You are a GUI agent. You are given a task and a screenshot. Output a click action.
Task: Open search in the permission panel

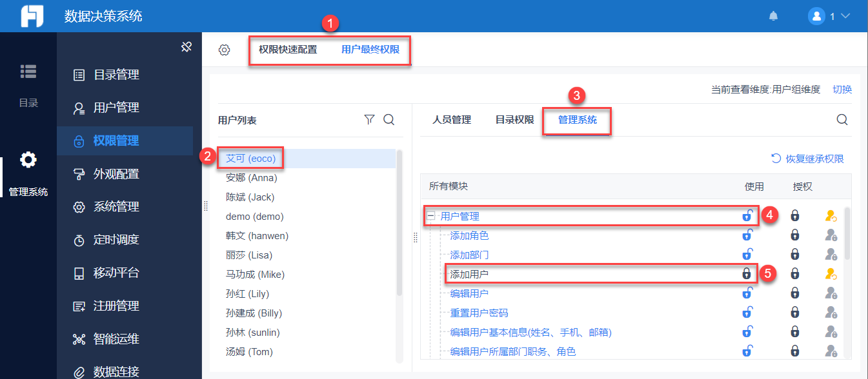coord(842,119)
